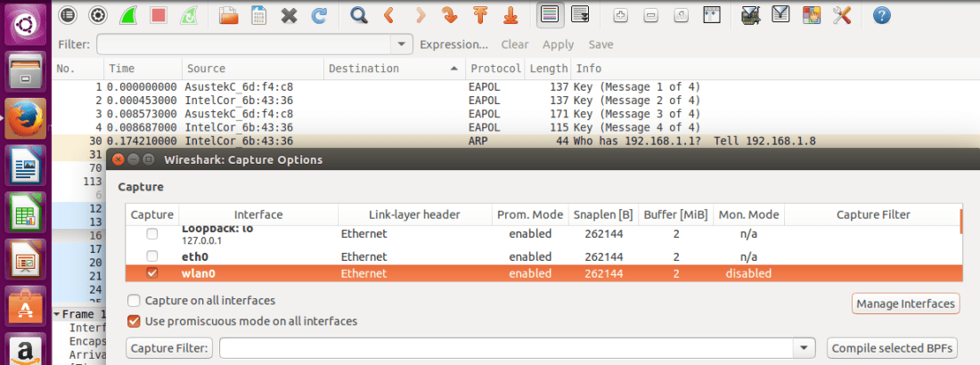Uncheck the wlan0 capture checkbox
The width and height of the screenshot is (980, 365).
152,273
